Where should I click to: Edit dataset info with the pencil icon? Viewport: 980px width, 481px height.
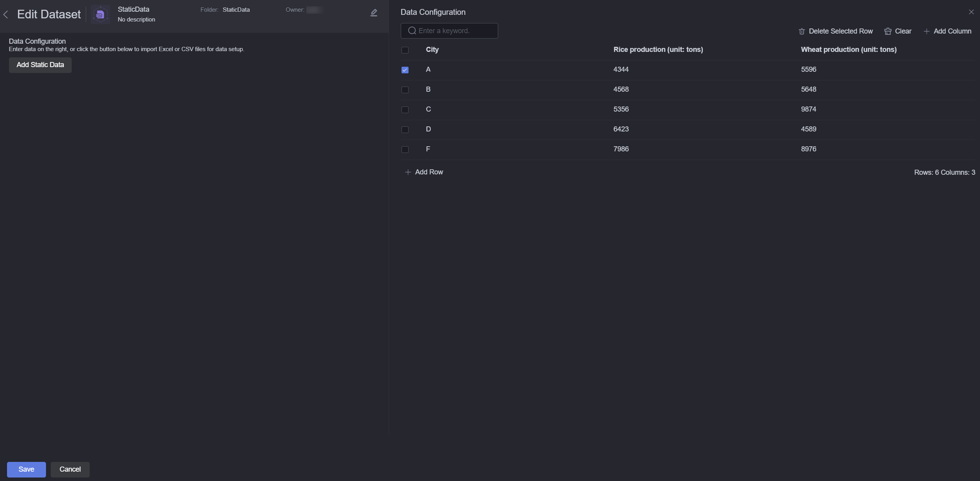374,13
